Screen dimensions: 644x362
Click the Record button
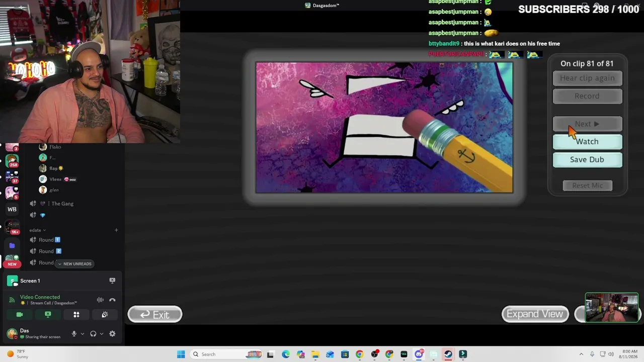(x=587, y=96)
